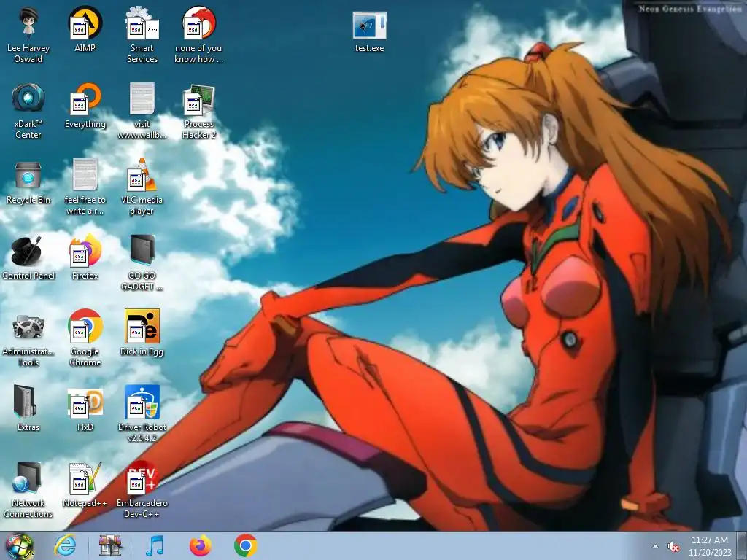Click the Show desktop strip on the taskbar
The height and width of the screenshot is (560, 747).
click(x=742, y=545)
